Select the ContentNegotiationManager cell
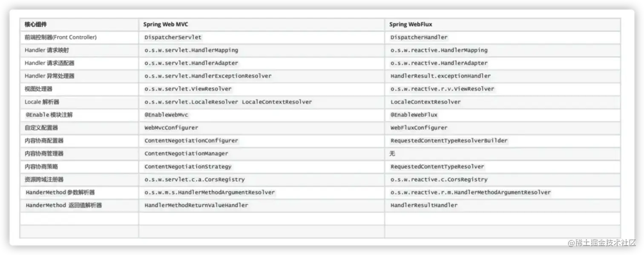The image size is (644, 255). (186, 154)
